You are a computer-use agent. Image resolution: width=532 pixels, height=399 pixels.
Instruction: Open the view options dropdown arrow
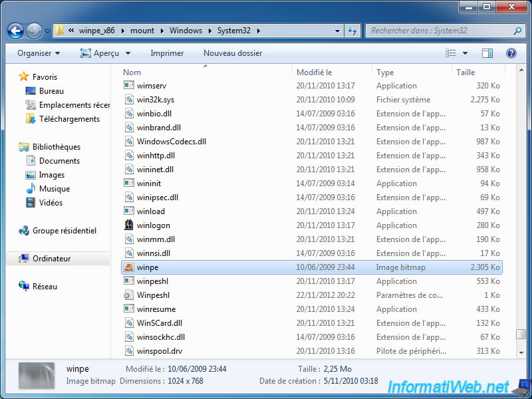[465, 53]
